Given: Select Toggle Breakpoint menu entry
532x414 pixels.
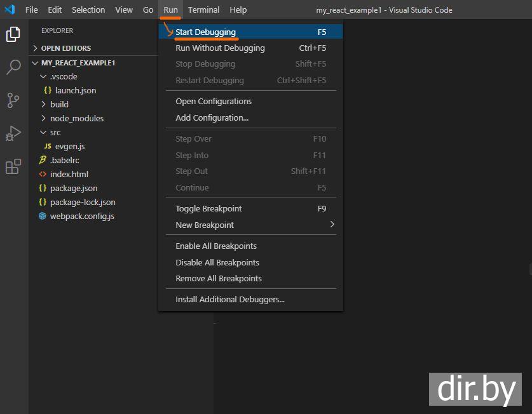Looking at the screenshot, I should click(x=208, y=208).
